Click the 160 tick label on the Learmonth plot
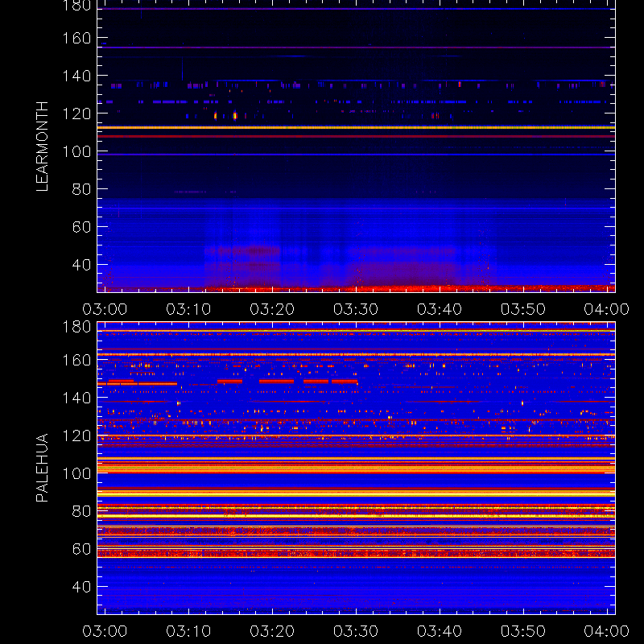This screenshot has height=644, width=644. coord(76,38)
